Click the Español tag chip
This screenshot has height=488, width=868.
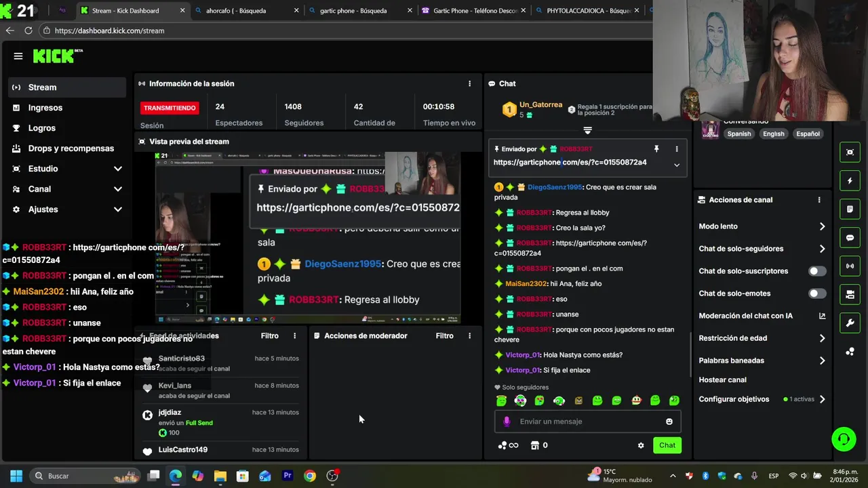(808, 134)
